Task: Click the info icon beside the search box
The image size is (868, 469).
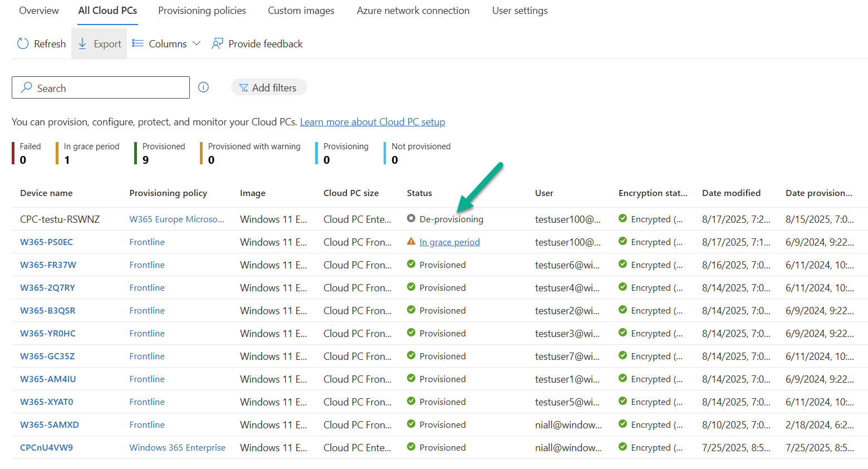Action: click(x=204, y=87)
